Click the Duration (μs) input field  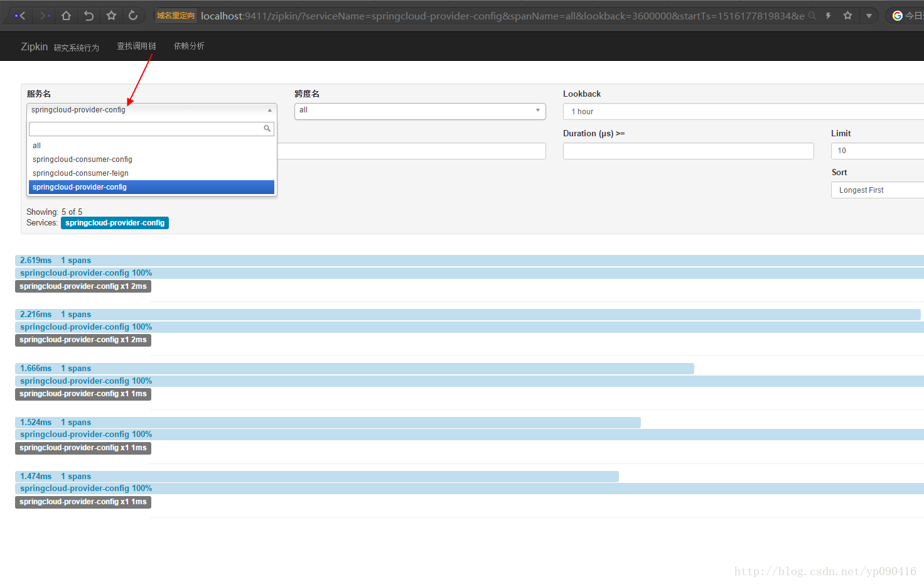[688, 151]
